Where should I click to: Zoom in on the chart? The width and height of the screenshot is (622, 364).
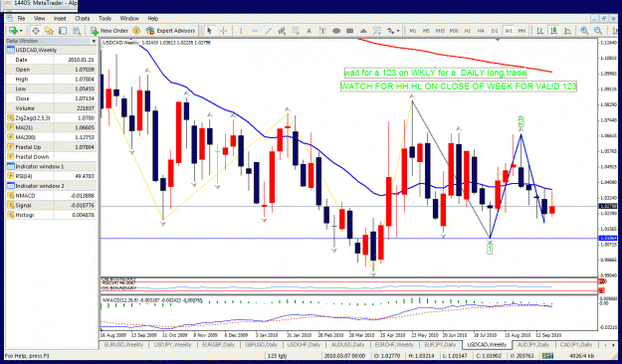coord(584,31)
